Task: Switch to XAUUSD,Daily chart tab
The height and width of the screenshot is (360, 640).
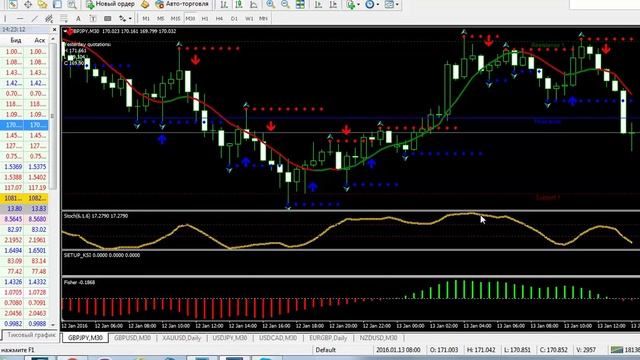Action: pyautogui.click(x=182, y=338)
